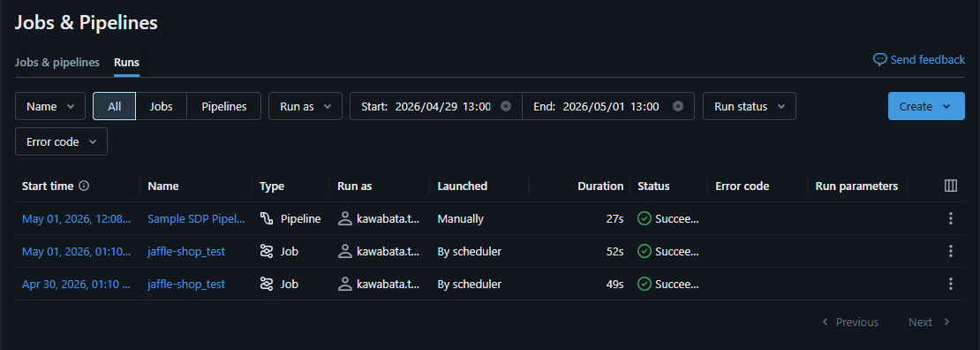Click user icon in Apr 30 jaffle-shop_test row
The height and width of the screenshot is (350, 980).
tap(344, 284)
